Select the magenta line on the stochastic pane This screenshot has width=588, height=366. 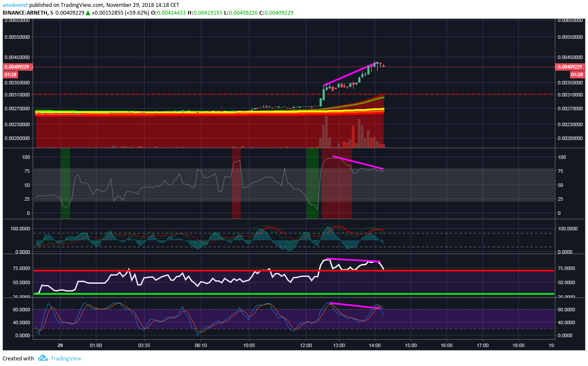pos(355,306)
